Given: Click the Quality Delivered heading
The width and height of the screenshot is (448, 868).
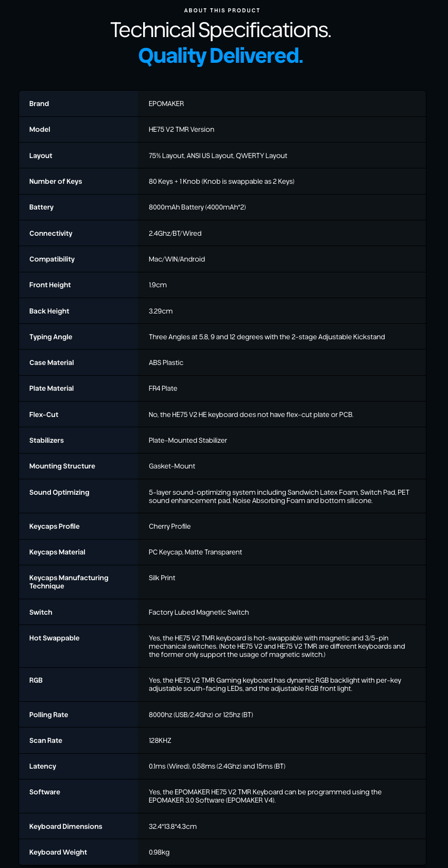Looking at the screenshot, I should 221,56.
